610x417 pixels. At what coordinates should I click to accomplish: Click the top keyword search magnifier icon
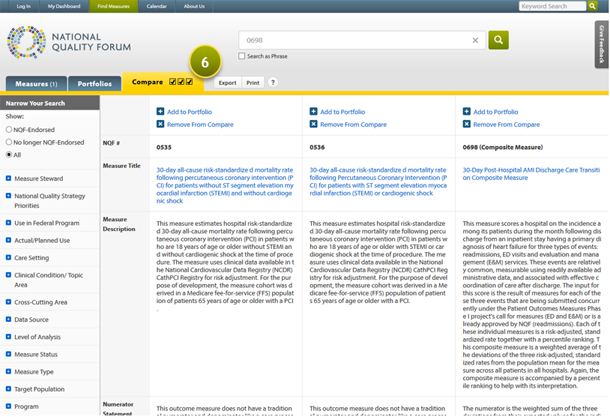tap(592, 6)
